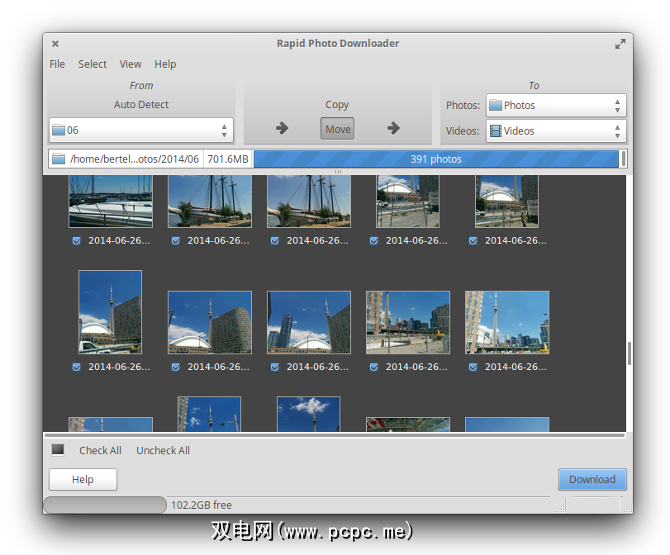
Task: Click the Help button at the bottom left
Action: click(83, 479)
